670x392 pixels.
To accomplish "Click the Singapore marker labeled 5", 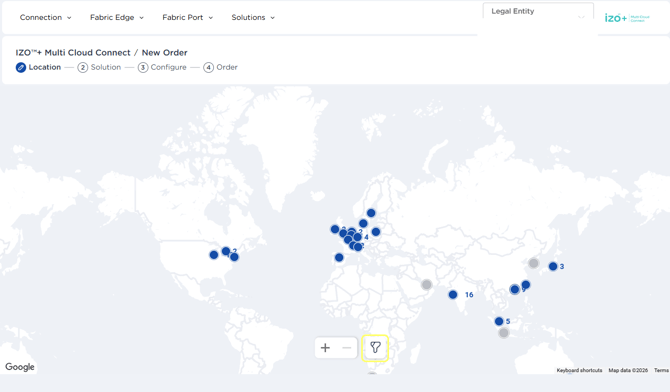I will coord(499,321).
